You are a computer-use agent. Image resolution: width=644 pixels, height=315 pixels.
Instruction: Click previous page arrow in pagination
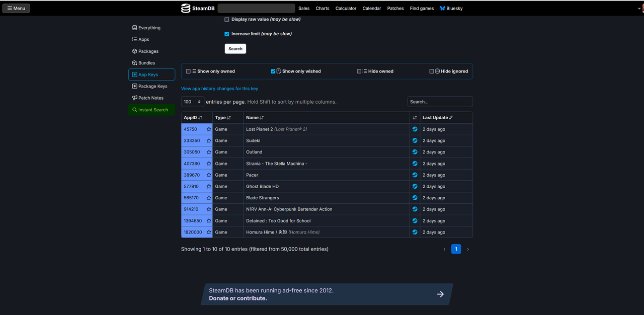coord(444,249)
